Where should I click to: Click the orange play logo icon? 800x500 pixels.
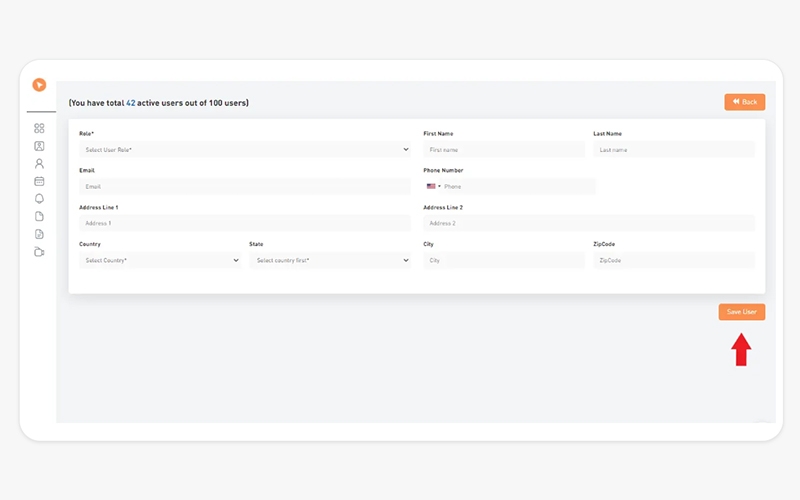[39, 85]
